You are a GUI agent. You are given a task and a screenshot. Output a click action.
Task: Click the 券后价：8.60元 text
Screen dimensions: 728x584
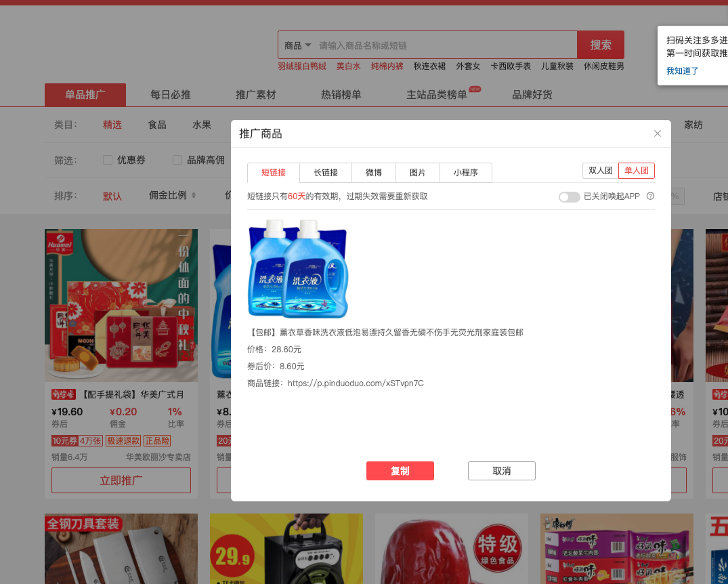click(x=276, y=367)
